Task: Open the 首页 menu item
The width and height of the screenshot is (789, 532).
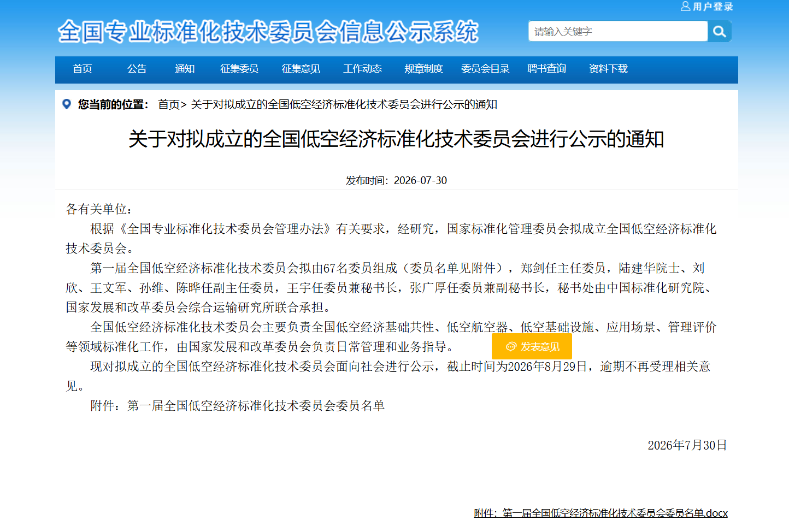Action: [x=83, y=69]
